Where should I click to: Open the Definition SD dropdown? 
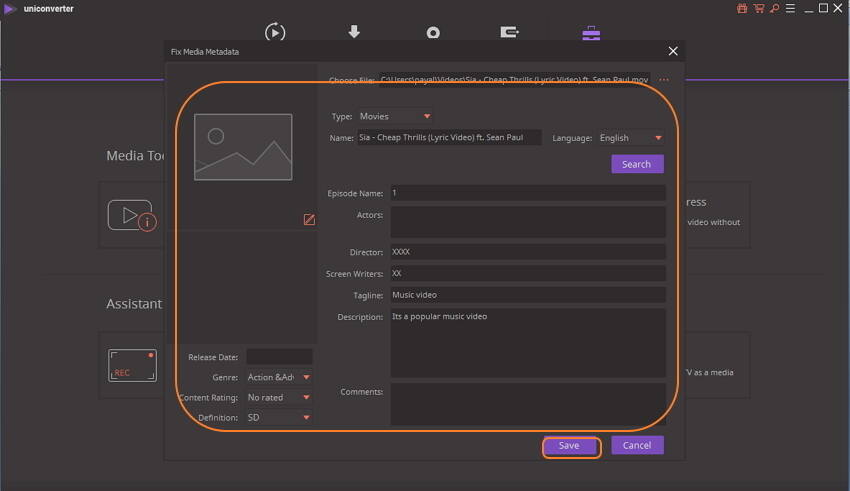click(279, 417)
